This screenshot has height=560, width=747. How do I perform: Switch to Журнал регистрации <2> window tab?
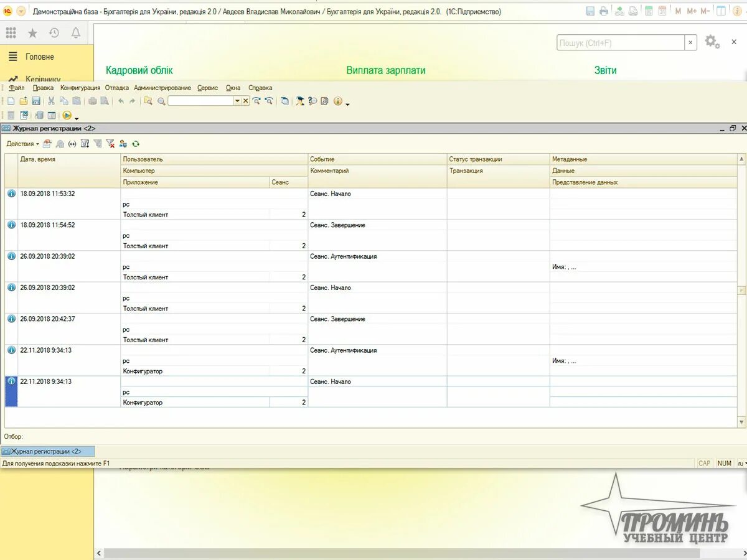(48, 451)
